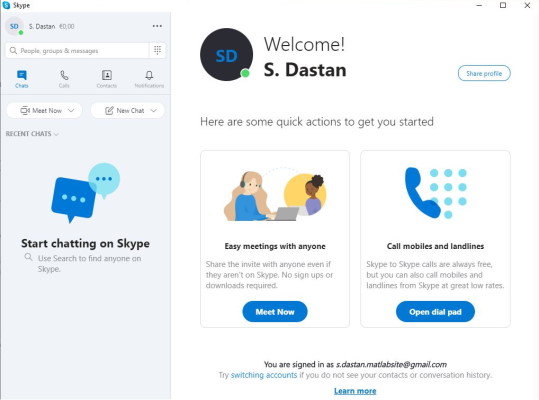Viewport: 539px width, 400px height.
Task: Expand the New Chat dropdown arrow
Action: 153,110
